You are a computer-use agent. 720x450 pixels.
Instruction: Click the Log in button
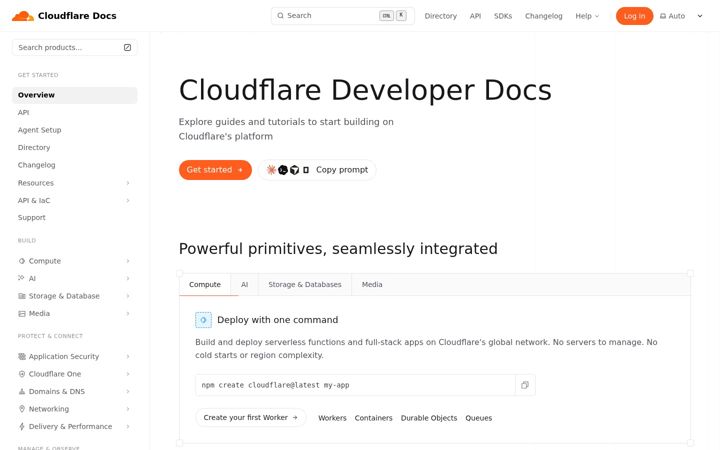[634, 16]
